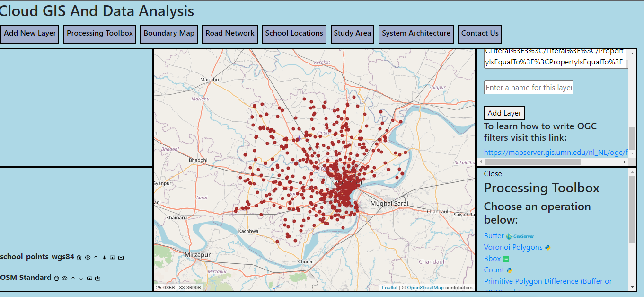Move school_points_wgs84 layer down
Image resolution: width=644 pixels, height=297 pixels.
(x=104, y=258)
